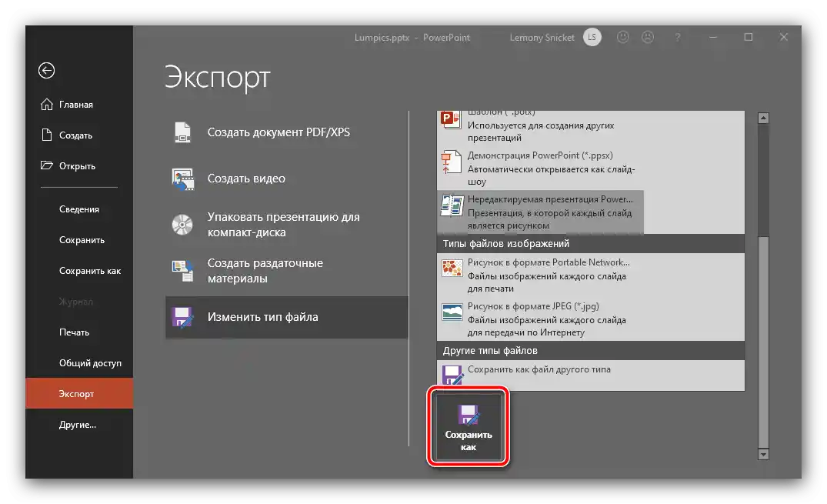Choose Создать раздаточные материалы
The image size is (827, 504).
click(287, 271)
